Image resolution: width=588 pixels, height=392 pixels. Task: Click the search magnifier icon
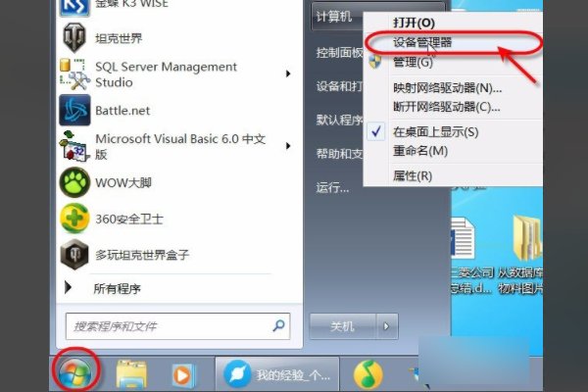[278, 325]
